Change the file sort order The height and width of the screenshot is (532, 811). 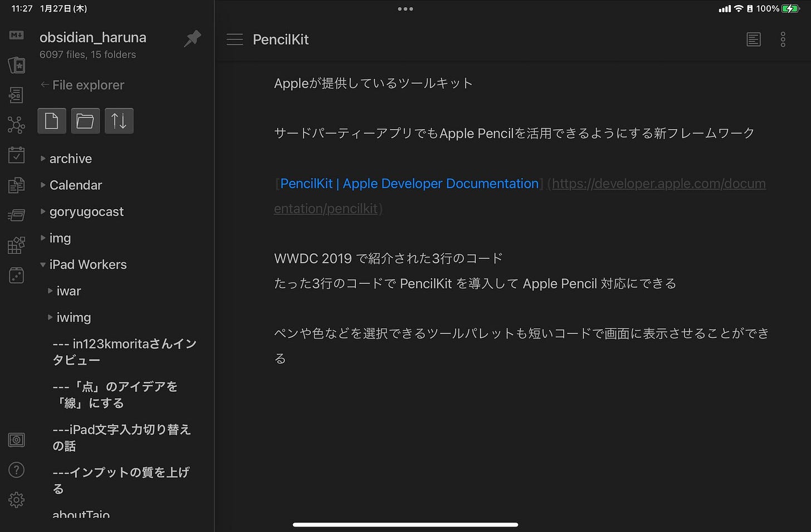click(119, 121)
